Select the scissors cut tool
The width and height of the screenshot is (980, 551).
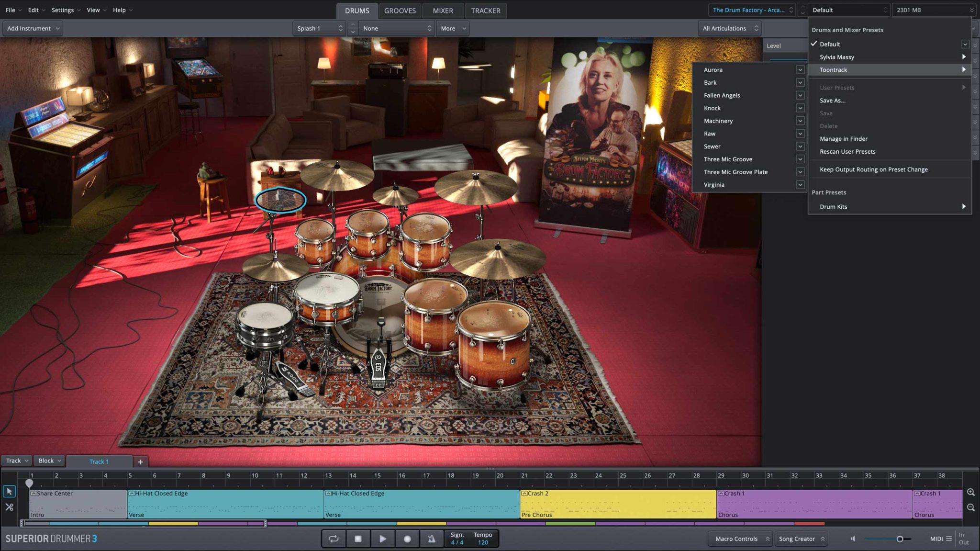9,507
